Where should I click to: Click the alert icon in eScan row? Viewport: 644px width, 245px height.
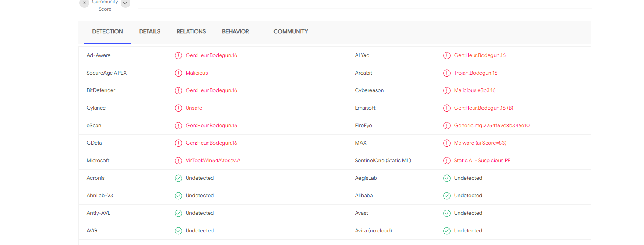pyautogui.click(x=178, y=126)
